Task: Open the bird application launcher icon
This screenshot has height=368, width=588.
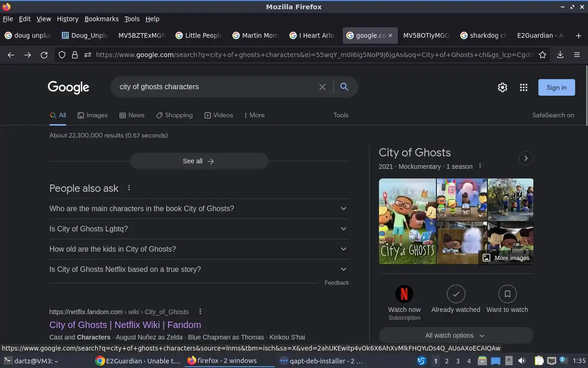Action: (x=422, y=361)
